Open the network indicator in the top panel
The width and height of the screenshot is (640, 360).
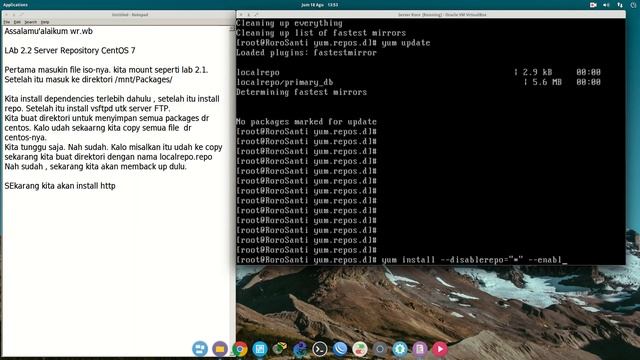620,5
